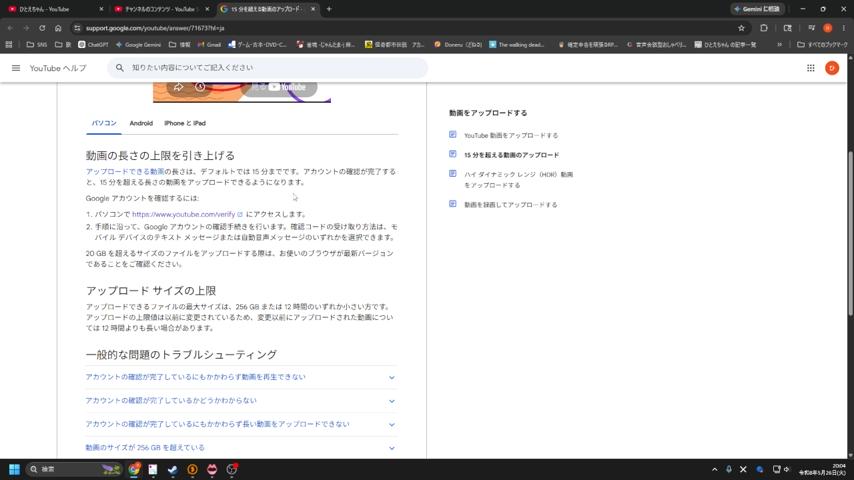Open 動画を録画してアップロードする sidebar link

(x=510, y=205)
